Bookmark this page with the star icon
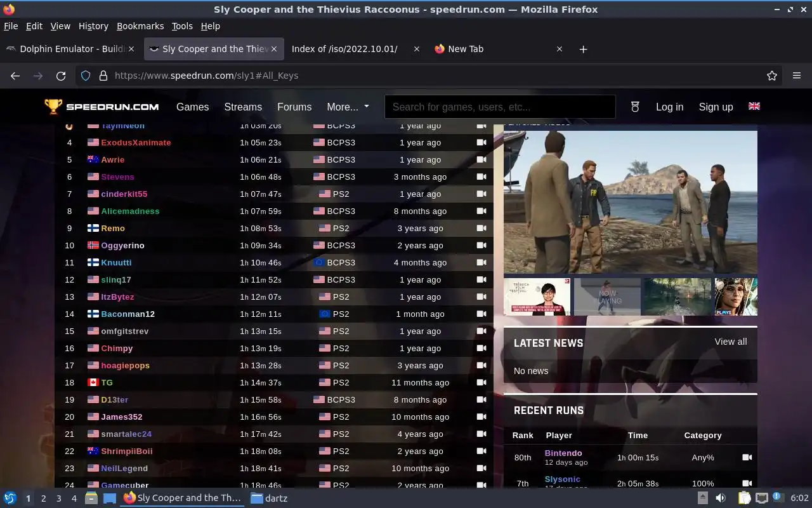The image size is (812, 508). click(x=772, y=76)
